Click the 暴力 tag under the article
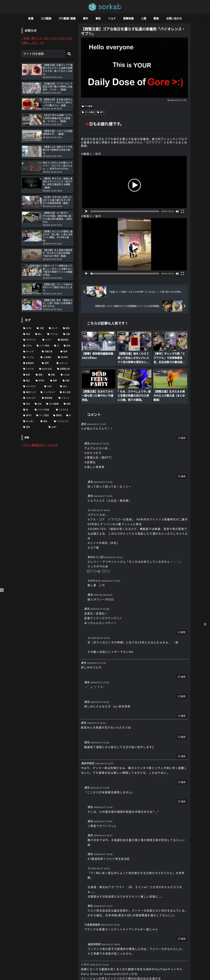This screenshot has width=210, height=980. pos(101,112)
